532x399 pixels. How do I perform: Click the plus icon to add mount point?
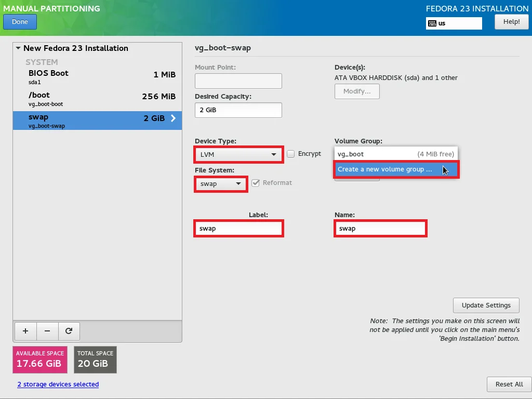click(25, 331)
